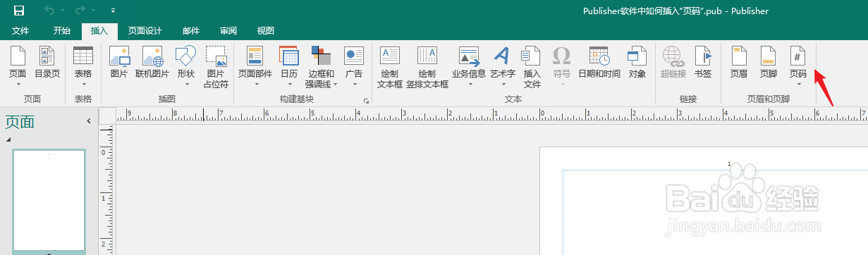The image size is (868, 255).
Task: Click 插入文件 insert file button
Action: click(x=532, y=67)
